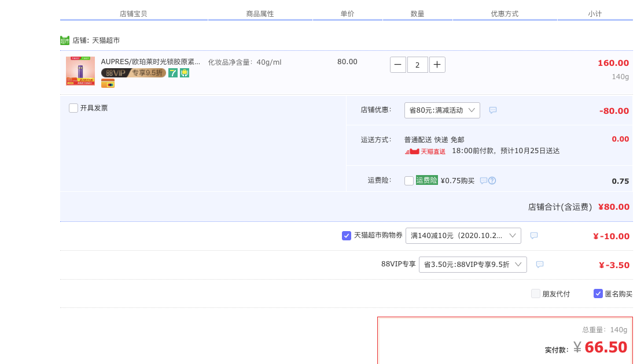
Task: Click the ¥-10.00 coupon deduction value
Action: [x=611, y=236]
